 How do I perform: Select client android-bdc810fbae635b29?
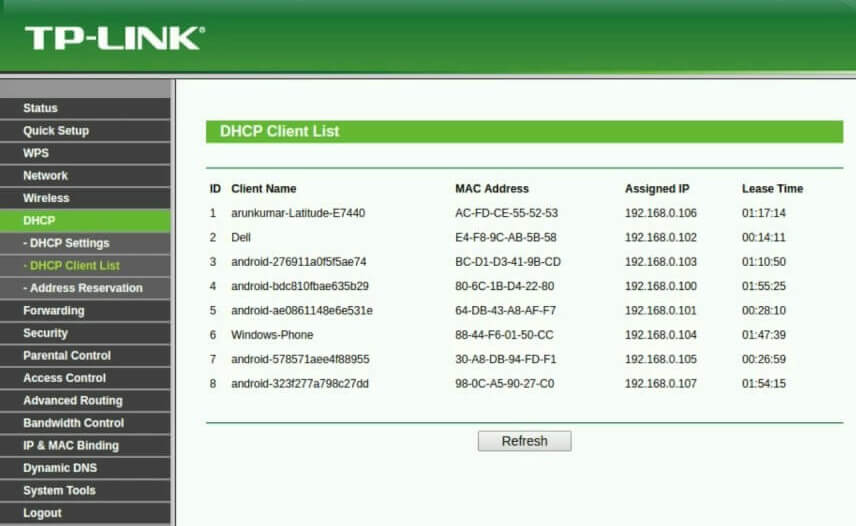(x=300, y=286)
